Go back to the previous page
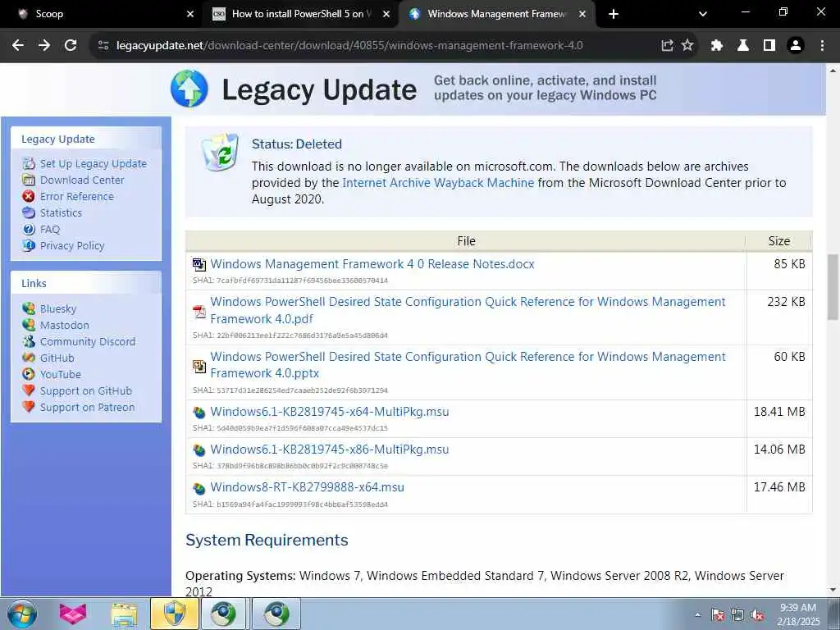The width and height of the screenshot is (840, 630). tap(18, 46)
